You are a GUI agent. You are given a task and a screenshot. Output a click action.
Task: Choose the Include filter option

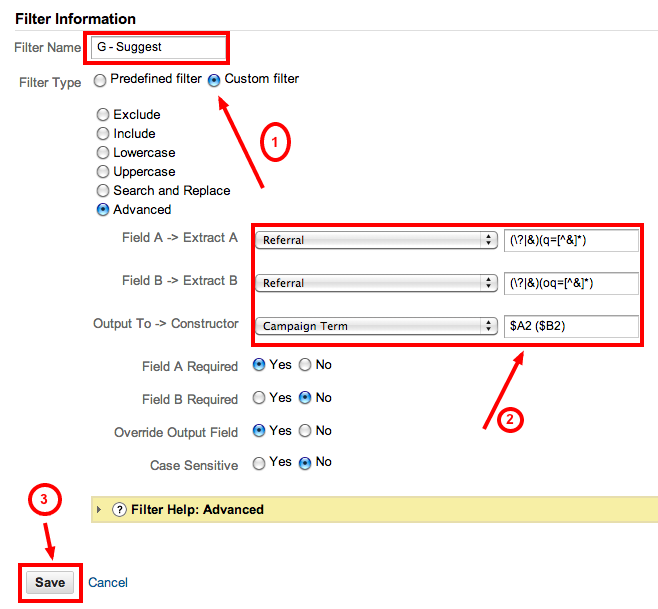(x=103, y=134)
